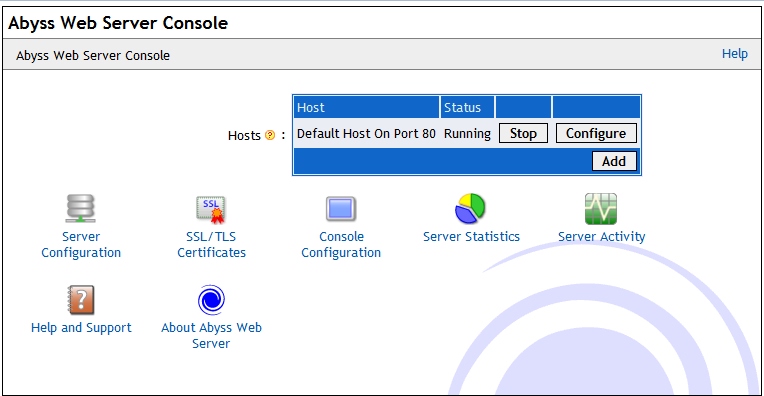Open the Server Activity text link
The image size is (764, 396).
(x=601, y=237)
